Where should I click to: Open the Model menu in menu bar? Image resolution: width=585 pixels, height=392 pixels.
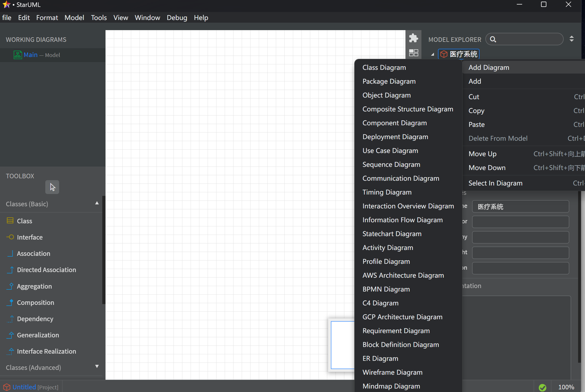click(74, 18)
